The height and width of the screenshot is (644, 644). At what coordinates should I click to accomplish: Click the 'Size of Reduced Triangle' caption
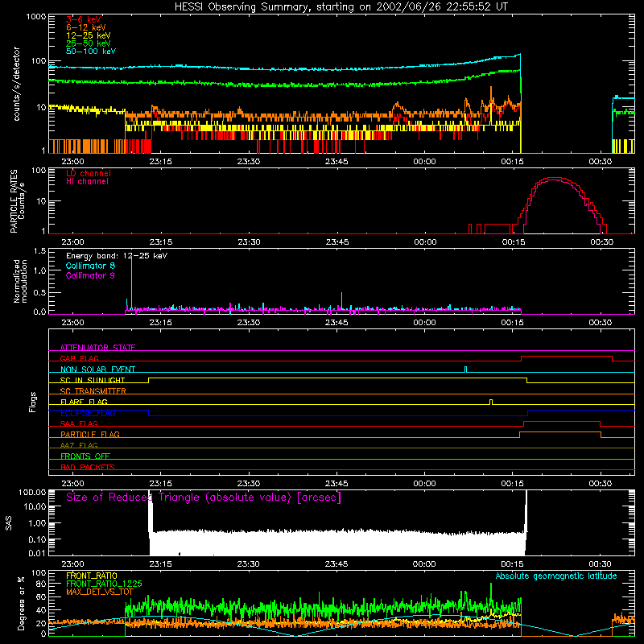click(x=204, y=497)
